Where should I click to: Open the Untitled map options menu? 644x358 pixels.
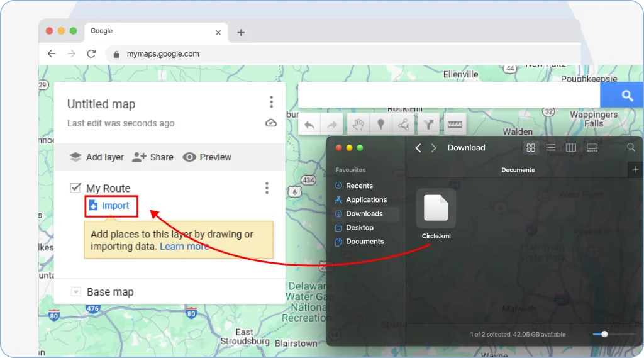click(272, 102)
